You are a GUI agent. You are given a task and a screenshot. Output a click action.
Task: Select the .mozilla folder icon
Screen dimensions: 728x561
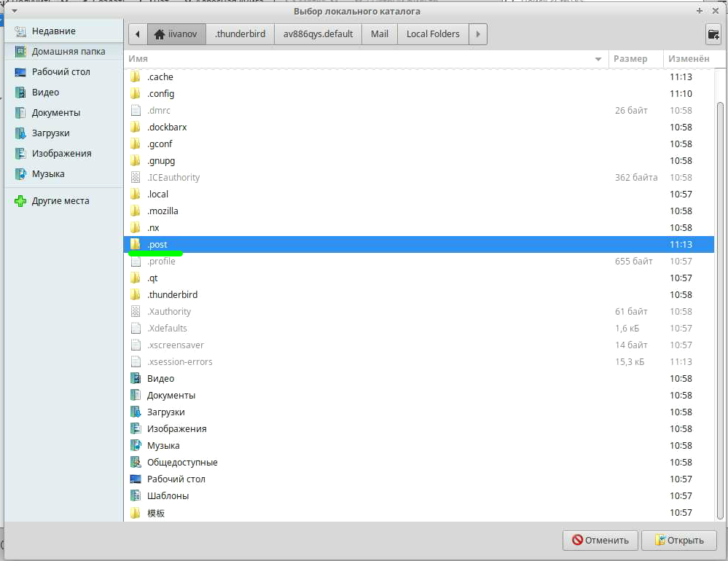click(135, 211)
